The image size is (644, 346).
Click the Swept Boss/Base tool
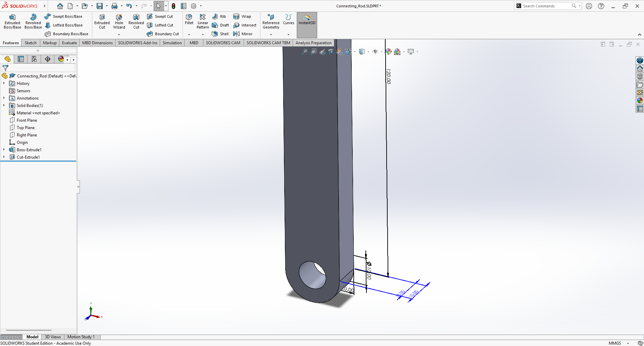click(63, 16)
